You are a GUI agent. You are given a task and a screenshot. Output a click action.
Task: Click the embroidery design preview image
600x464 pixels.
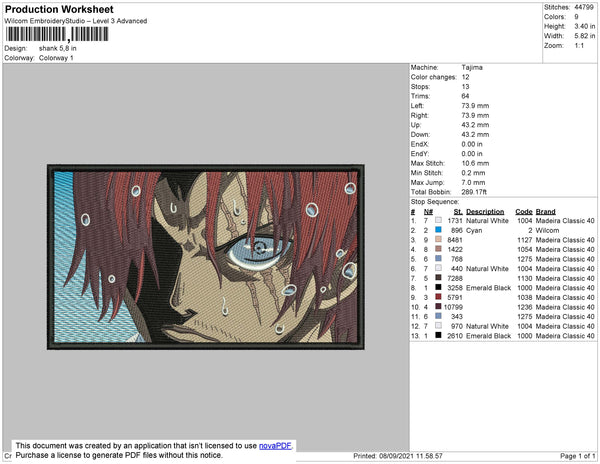click(x=206, y=257)
